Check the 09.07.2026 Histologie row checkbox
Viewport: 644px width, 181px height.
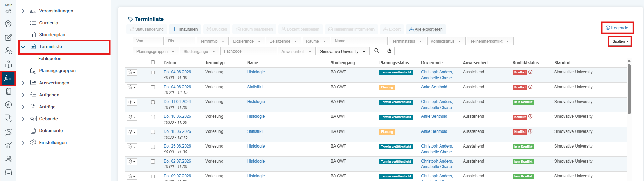pyautogui.click(x=153, y=177)
